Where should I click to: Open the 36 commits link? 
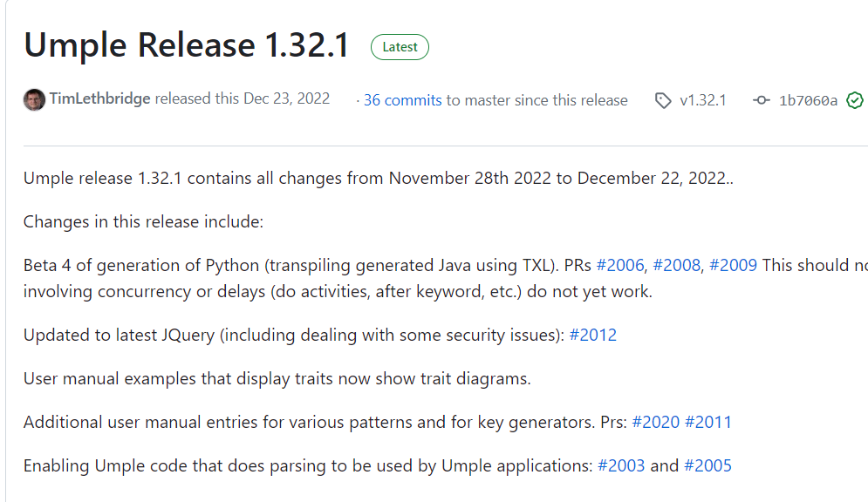click(x=402, y=100)
